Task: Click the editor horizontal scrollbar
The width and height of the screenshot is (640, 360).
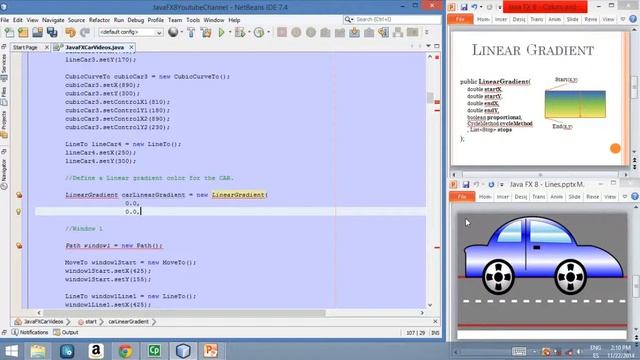Action: coord(184,313)
